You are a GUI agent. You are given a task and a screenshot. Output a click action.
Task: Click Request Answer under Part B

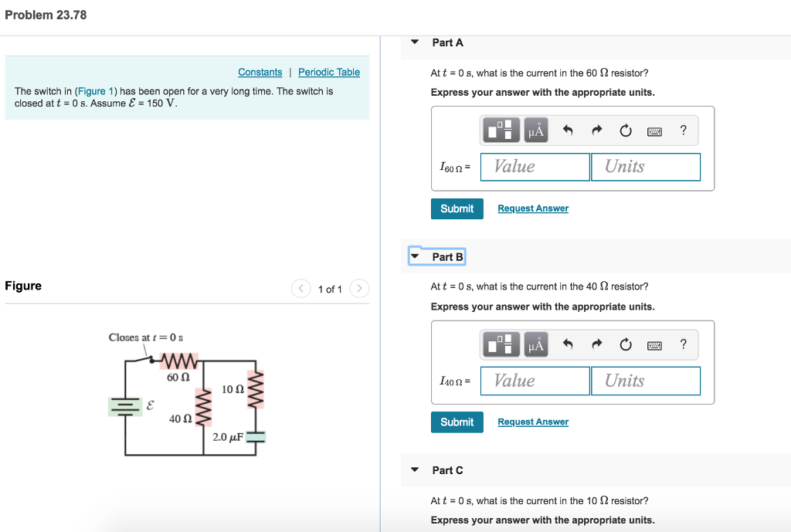[x=532, y=422]
